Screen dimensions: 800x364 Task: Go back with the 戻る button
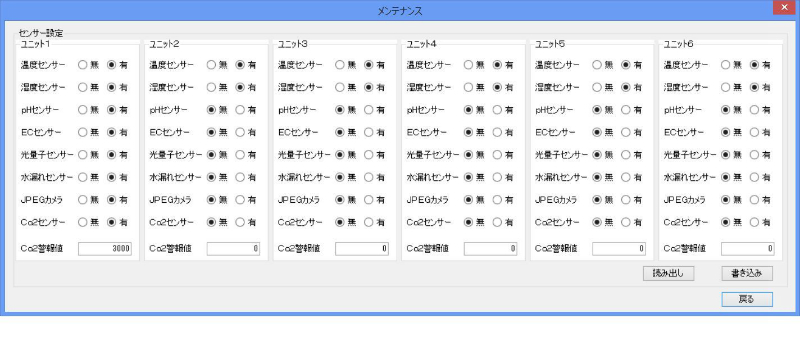pos(747,299)
